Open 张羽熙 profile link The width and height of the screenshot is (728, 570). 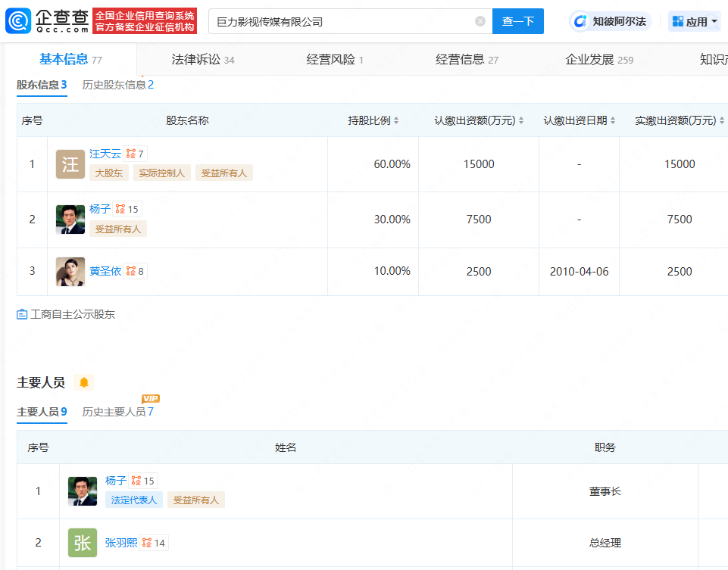[x=120, y=543]
